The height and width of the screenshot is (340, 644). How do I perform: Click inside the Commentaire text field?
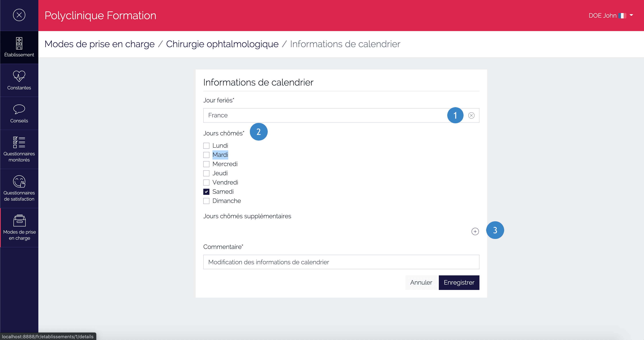[341, 262]
